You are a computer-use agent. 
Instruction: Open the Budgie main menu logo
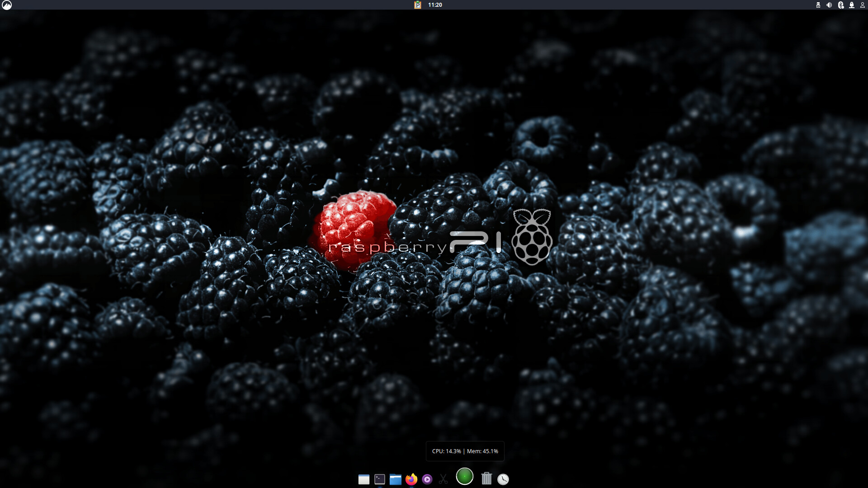[x=7, y=5]
